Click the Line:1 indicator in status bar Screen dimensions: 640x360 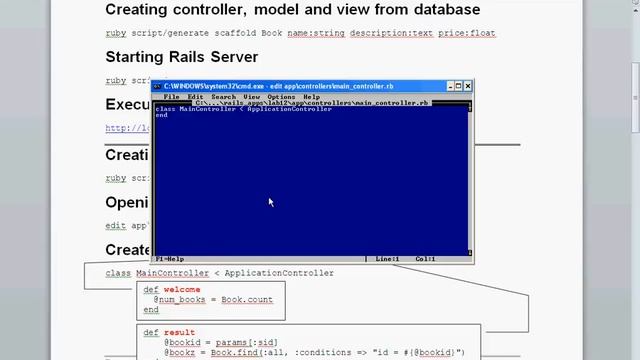click(x=387, y=259)
